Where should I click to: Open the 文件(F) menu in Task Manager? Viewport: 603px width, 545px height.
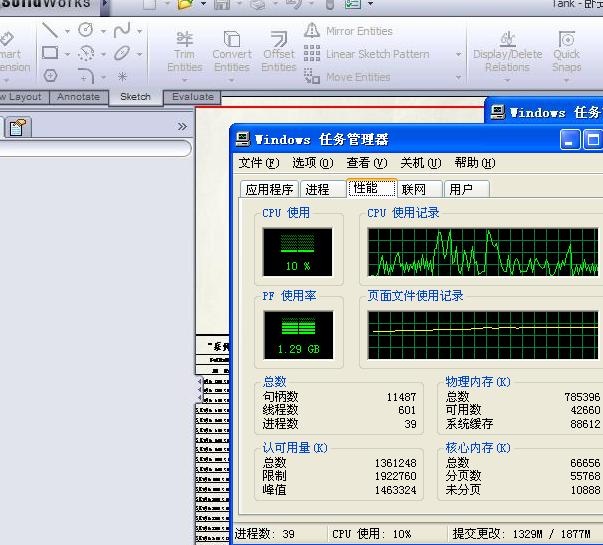pos(259,163)
